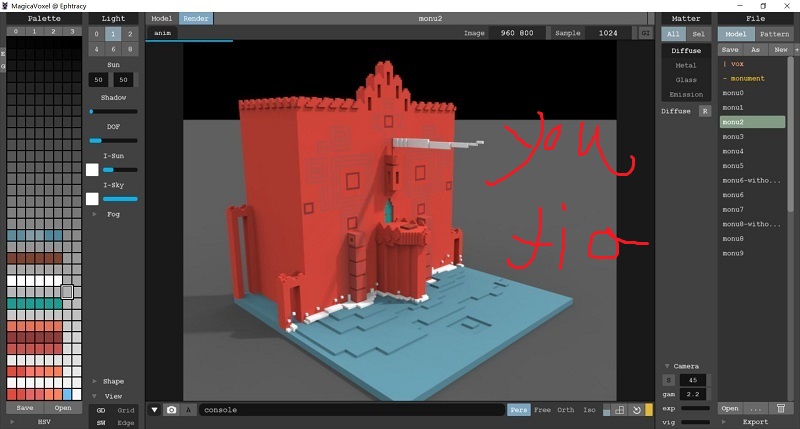Click the A icon beside the console

(188, 410)
